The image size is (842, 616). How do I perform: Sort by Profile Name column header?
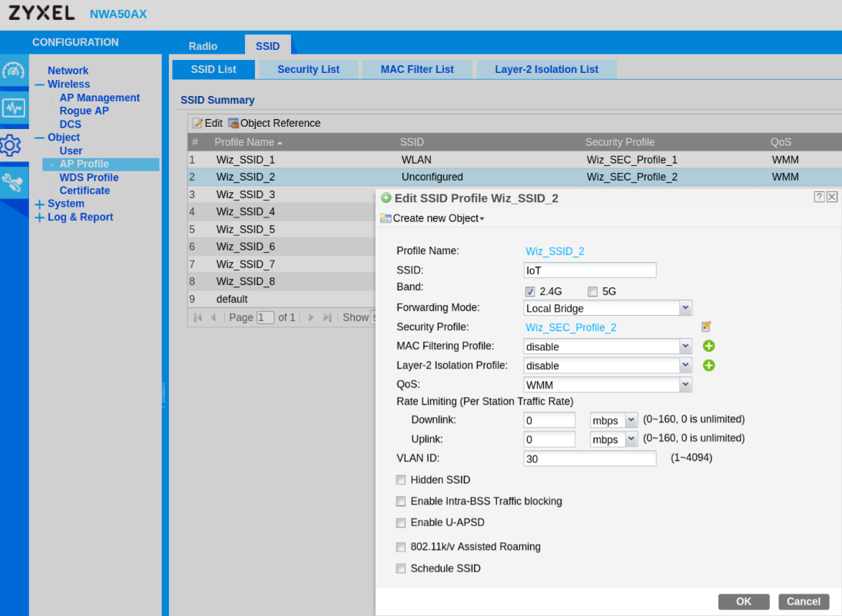pyautogui.click(x=248, y=142)
